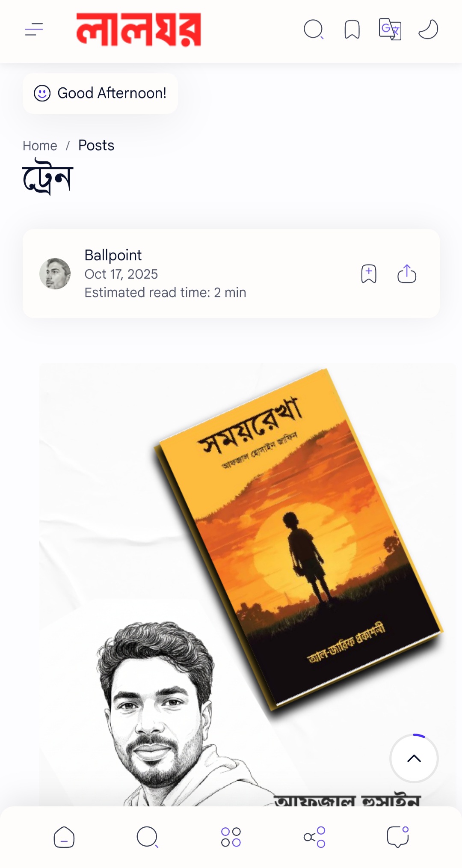Go to Home breadcrumb
The height and width of the screenshot is (868, 462).
point(40,146)
